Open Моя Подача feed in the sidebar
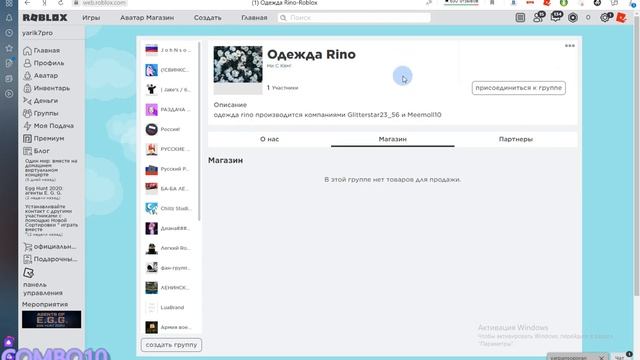This screenshot has width=640, height=360. (x=48, y=126)
